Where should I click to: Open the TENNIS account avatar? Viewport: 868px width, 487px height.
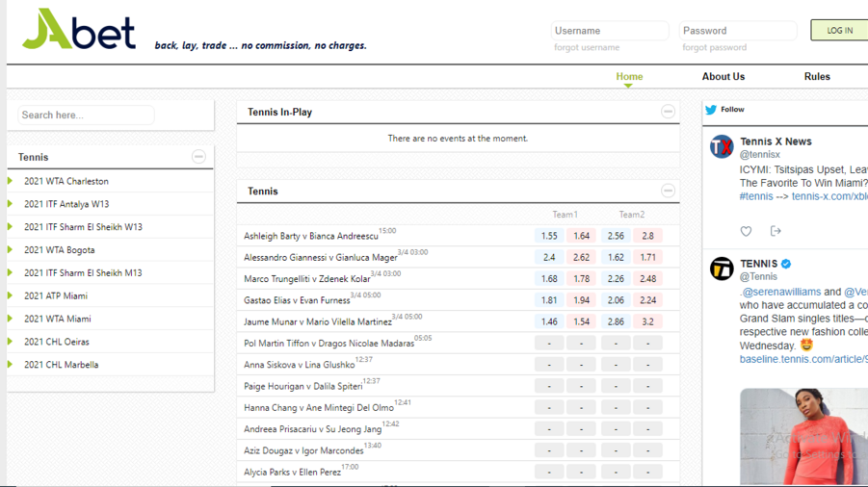point(722,269)
